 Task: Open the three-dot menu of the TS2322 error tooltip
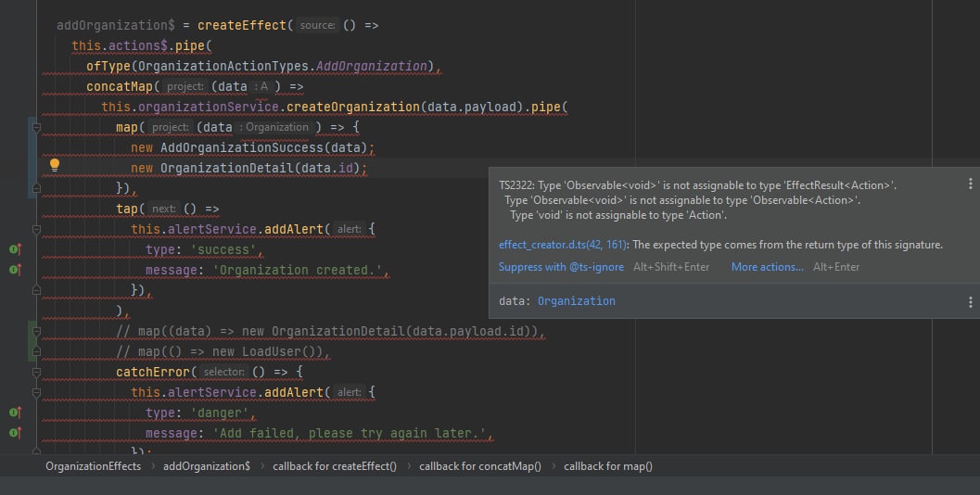click(x=970, y=184)
